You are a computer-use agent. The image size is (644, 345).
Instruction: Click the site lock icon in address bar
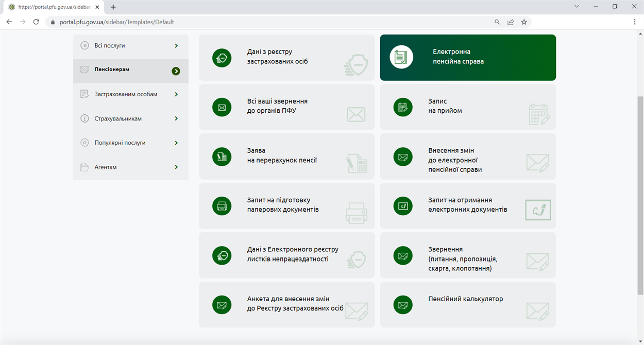(x=52, y=22)
